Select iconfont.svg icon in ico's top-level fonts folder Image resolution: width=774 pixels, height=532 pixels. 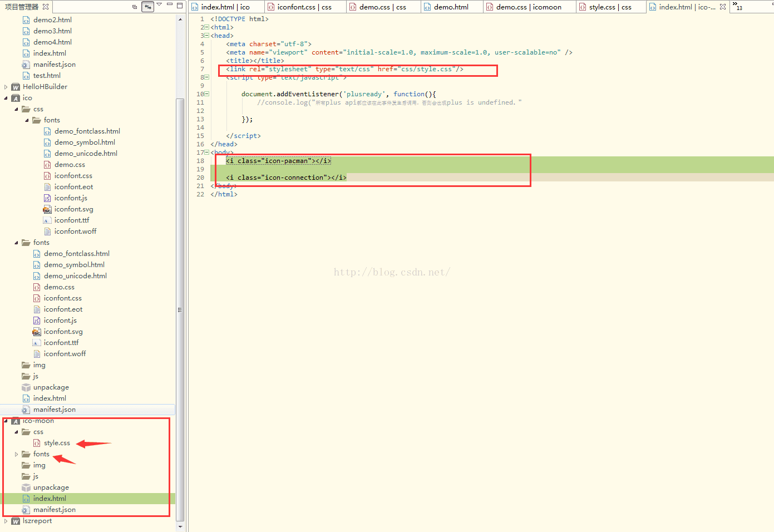click(37, 332)
